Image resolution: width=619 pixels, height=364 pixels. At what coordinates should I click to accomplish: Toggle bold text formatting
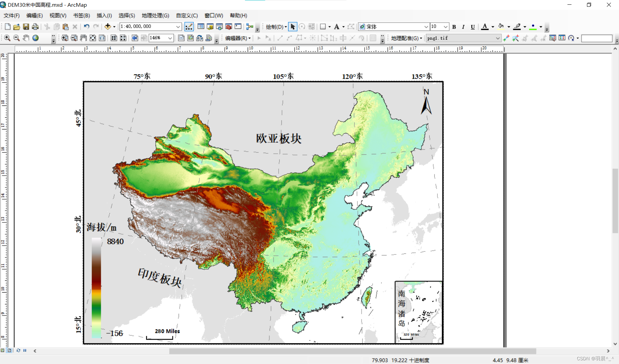[454, 27]
